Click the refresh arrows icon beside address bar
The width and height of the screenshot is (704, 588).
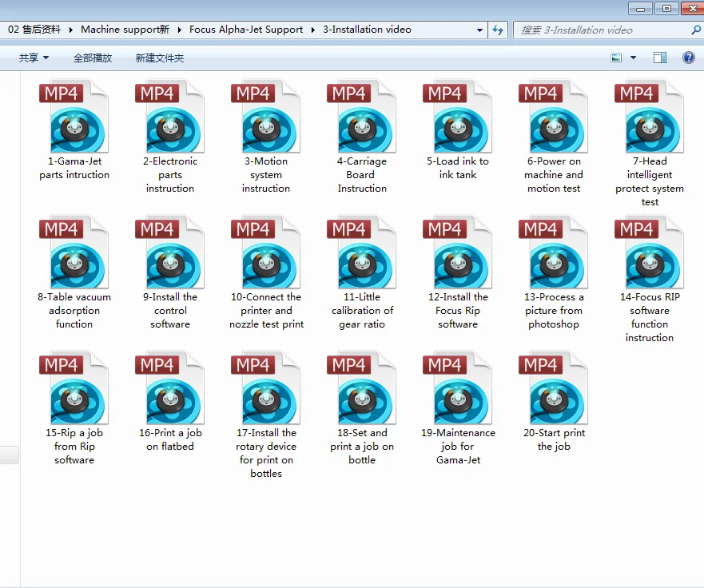(498, 30)
